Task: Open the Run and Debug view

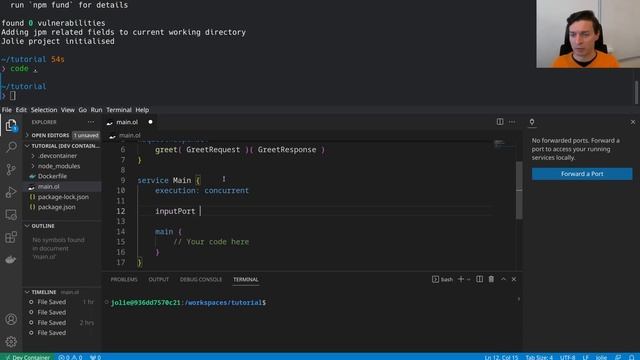Action: click(x=11, y=192)
